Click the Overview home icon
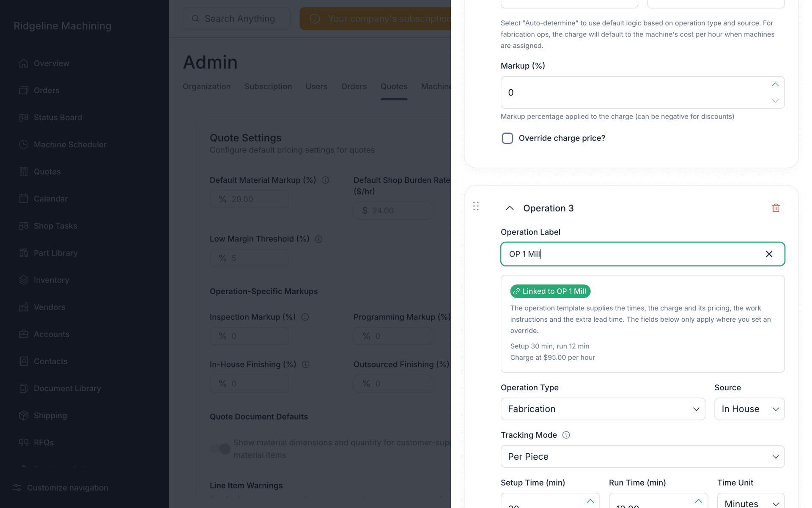 tap(24, 63)
